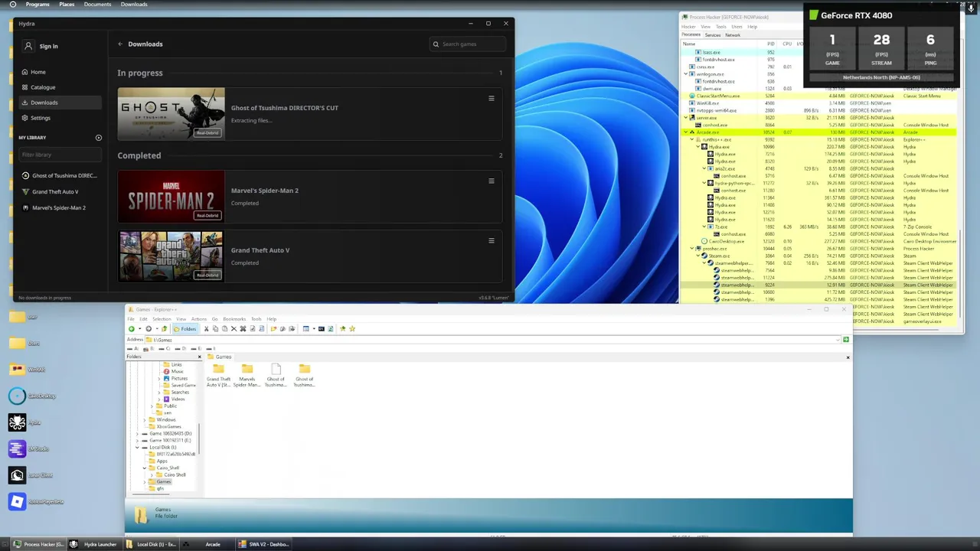
Task: Open Lunar Client desktop shortcut
Action: coord(17,475)
